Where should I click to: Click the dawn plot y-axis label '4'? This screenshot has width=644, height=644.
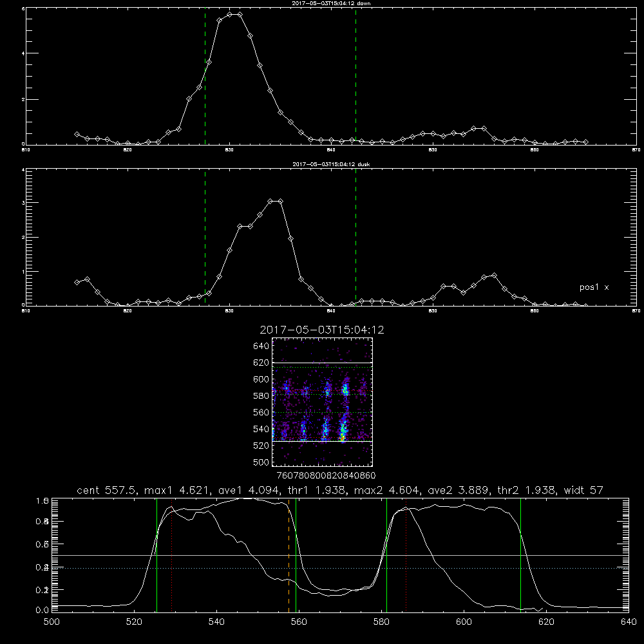(x=23, y=53)
